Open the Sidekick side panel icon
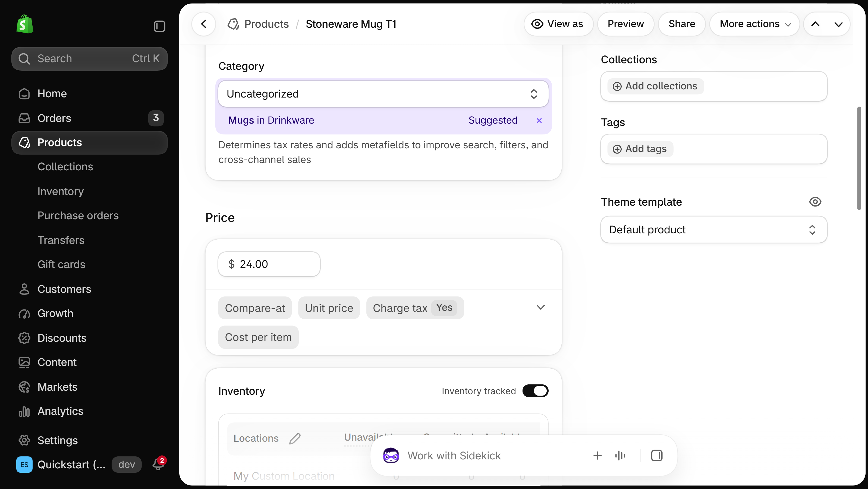 coord(656,456)
